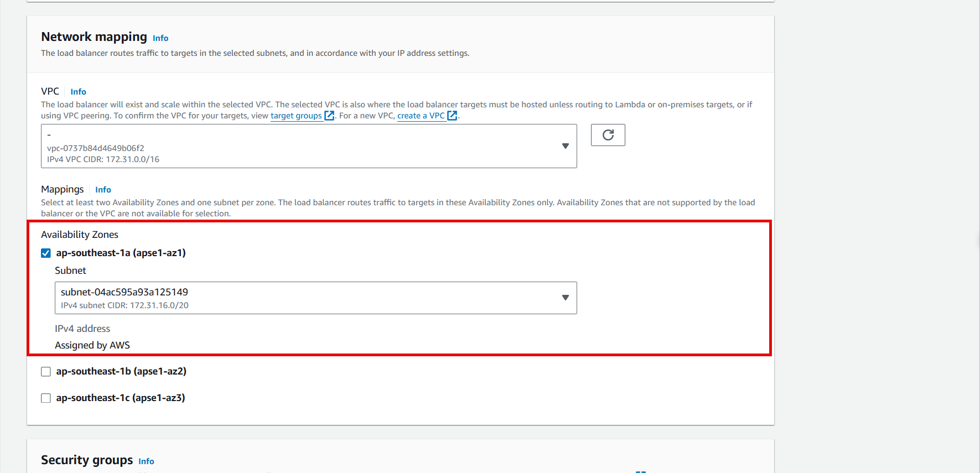
Task: Follow the create a VPC link
Action: click(x=421, y=116)
